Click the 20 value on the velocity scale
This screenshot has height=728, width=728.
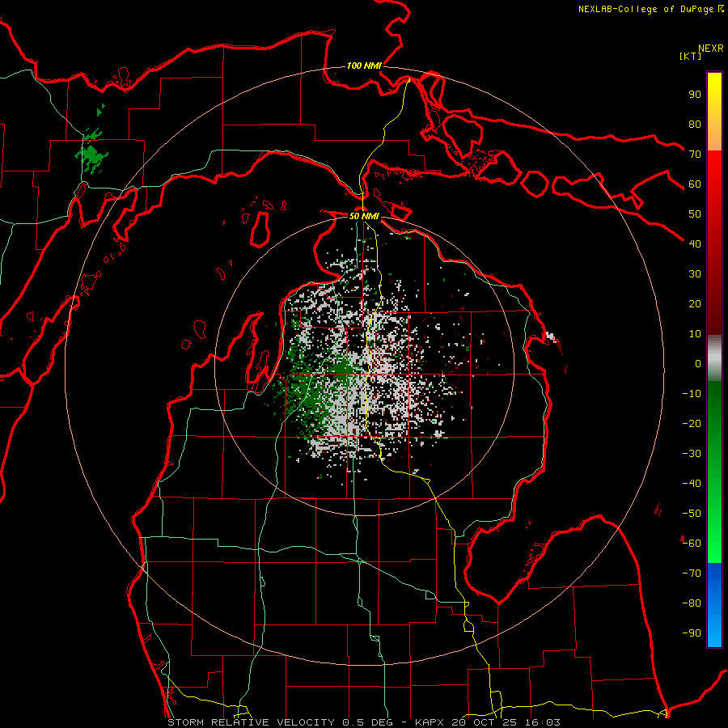coord(695,303)
